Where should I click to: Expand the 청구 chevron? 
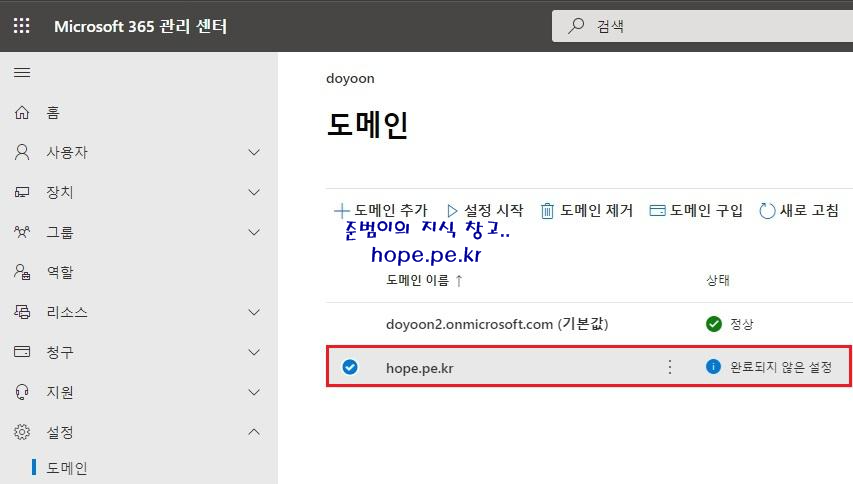[254, 352]
